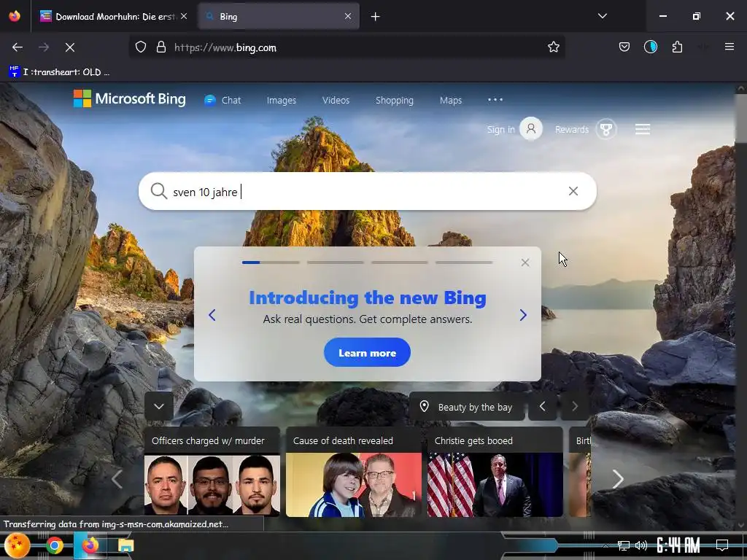Expand the list all tabs chevron

(x=602, y=16)
